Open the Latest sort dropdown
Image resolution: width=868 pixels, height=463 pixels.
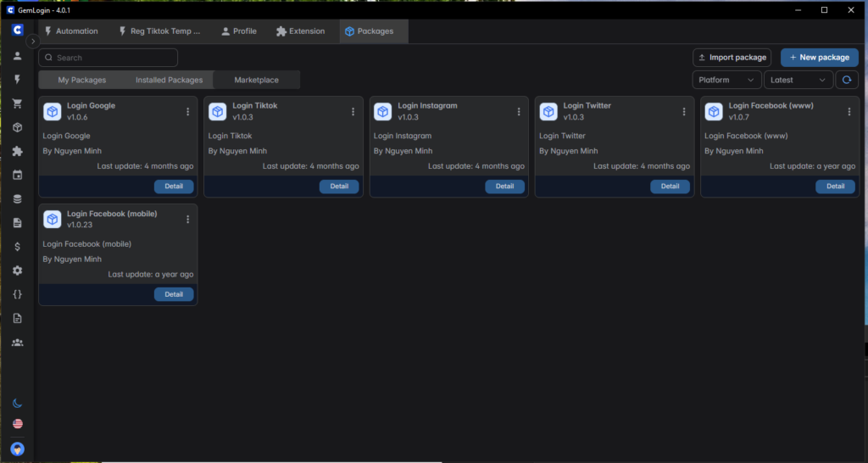click(798, 80)
